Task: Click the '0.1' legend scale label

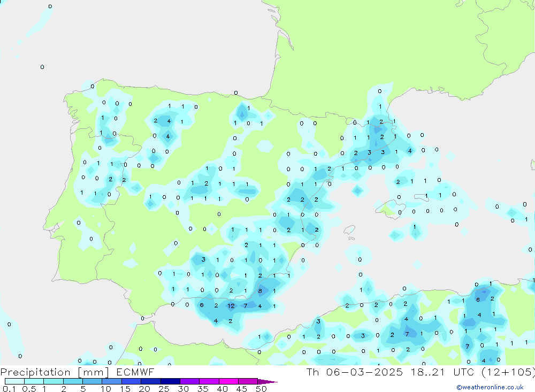Action: [x=9, y=389]
